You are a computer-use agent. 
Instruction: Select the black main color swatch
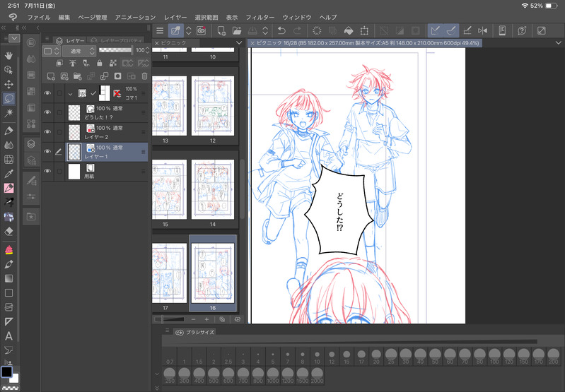tap(6, 372)
